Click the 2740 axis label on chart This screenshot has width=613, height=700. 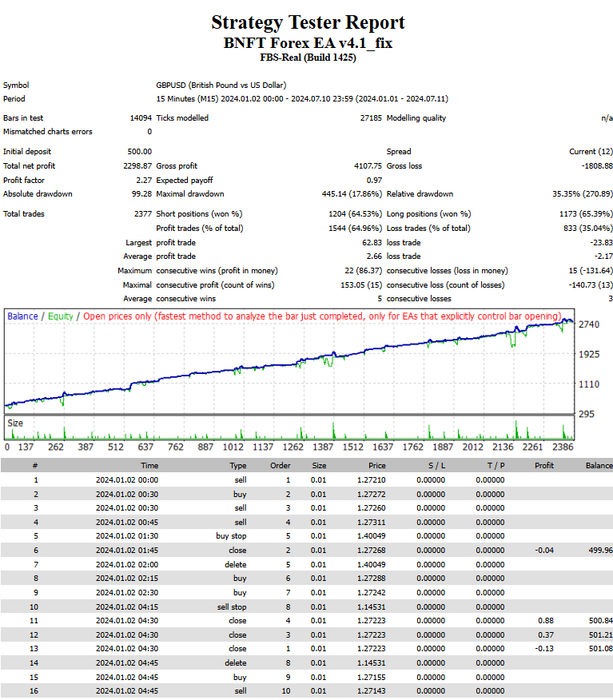point(589,324)
